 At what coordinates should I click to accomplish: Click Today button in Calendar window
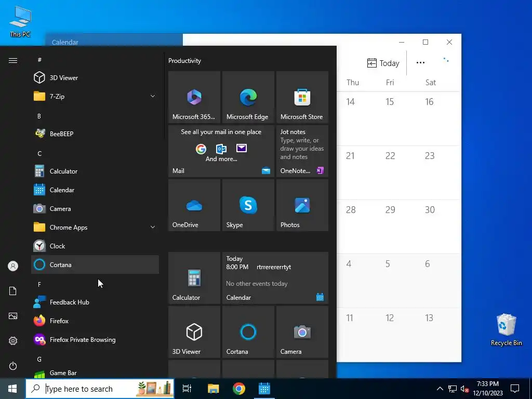pyautogui.click(x=383, y=63)
